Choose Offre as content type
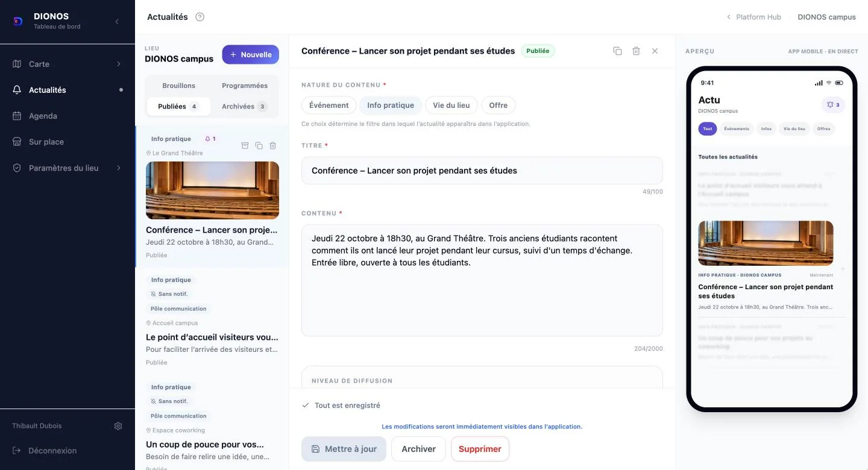 click(498, 105)
